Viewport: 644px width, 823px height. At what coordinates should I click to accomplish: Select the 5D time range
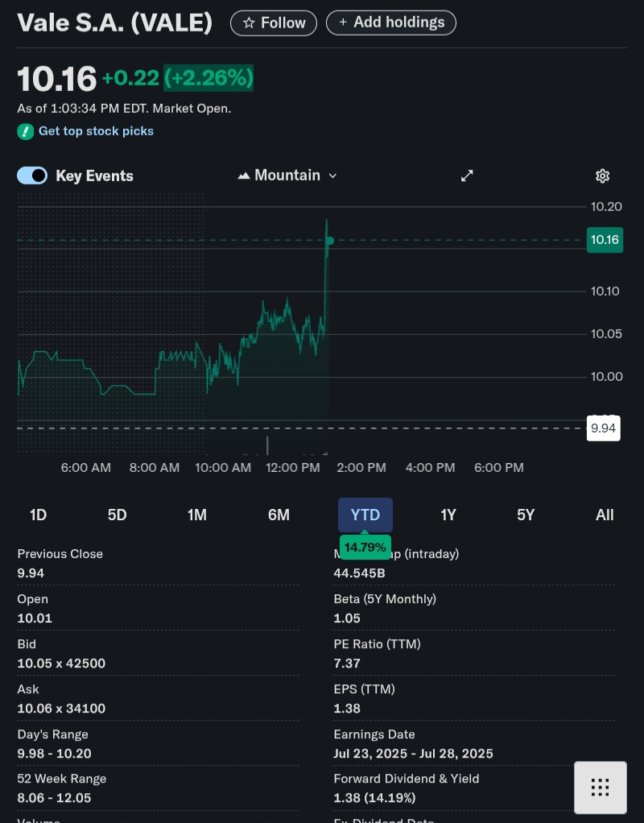tap(117, 515)
